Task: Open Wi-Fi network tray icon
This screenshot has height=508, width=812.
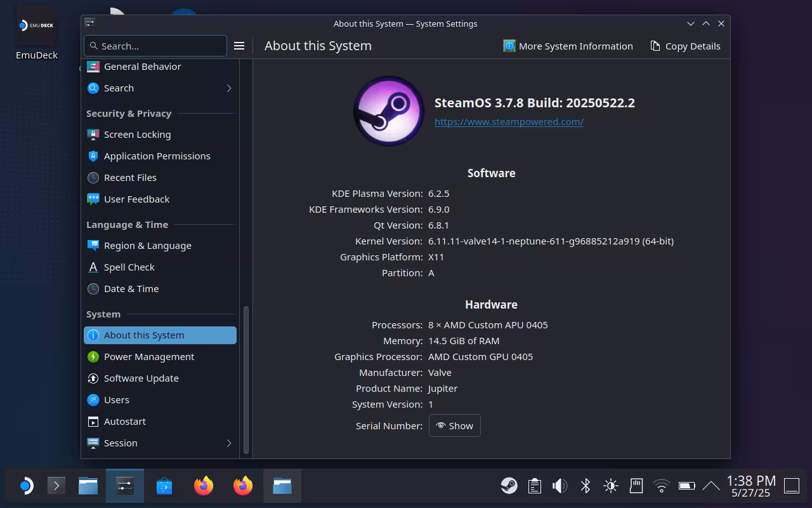Action: tap(662, 486)
